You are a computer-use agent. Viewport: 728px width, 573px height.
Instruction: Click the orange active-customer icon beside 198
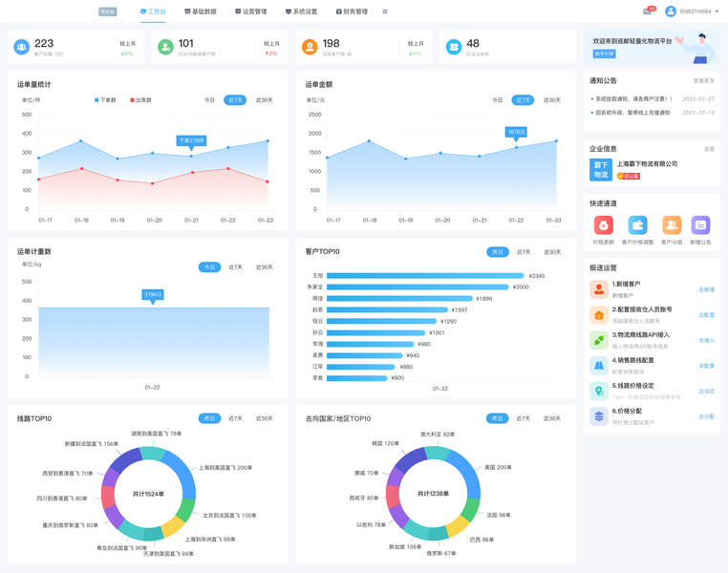click(x=310, y=47)
